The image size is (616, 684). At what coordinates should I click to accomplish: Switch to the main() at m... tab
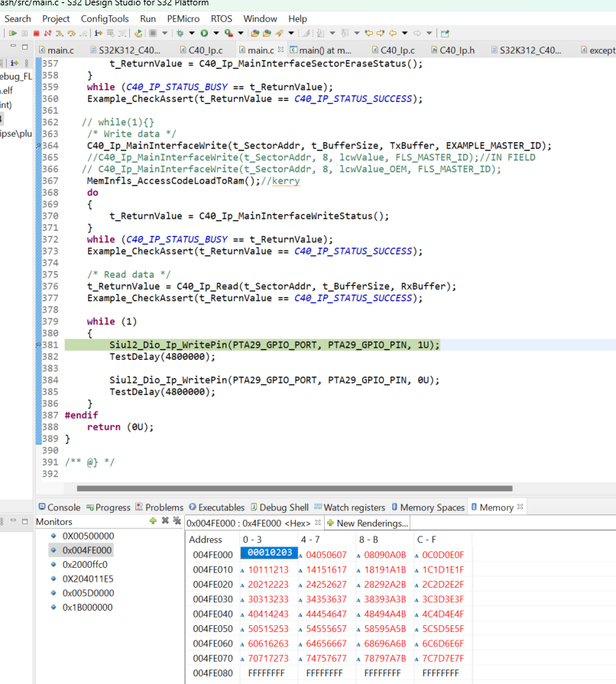click(x=321, y=50)
